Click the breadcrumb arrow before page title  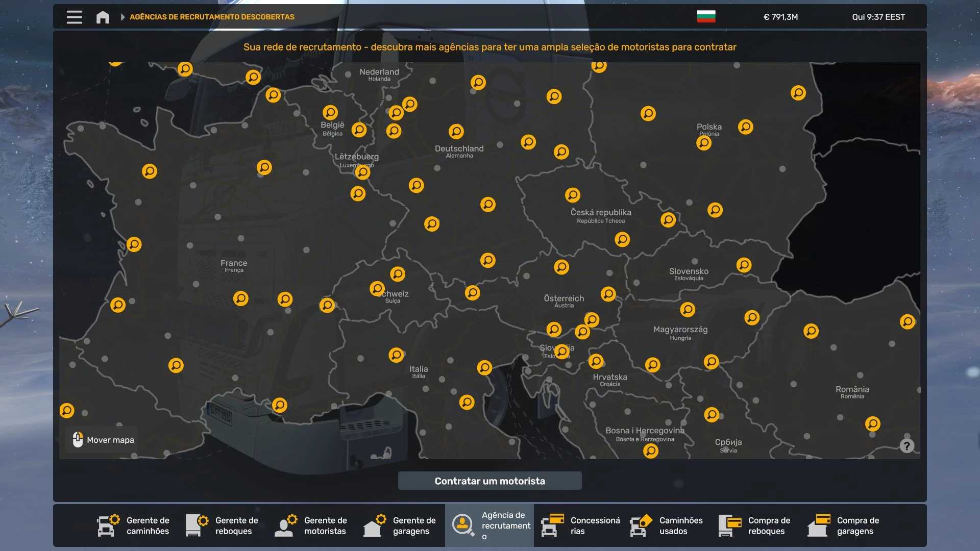coord(122,17)
